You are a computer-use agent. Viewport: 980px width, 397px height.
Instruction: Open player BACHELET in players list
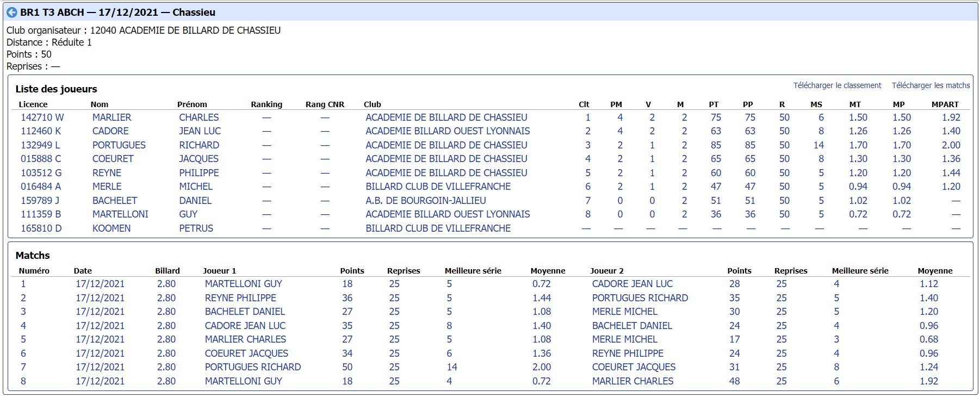(115, 201)
